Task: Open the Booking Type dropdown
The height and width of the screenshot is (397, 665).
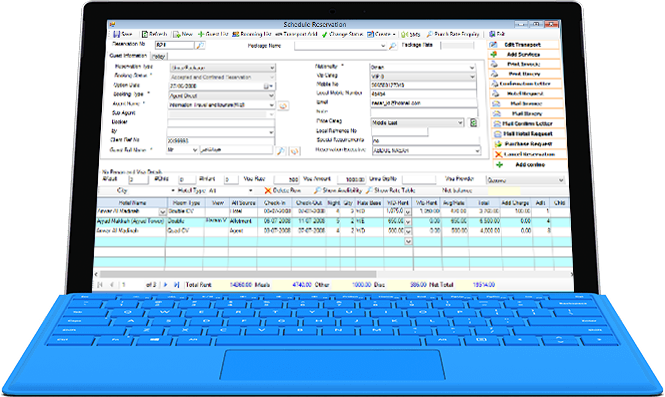Action: tap(272, 96)
